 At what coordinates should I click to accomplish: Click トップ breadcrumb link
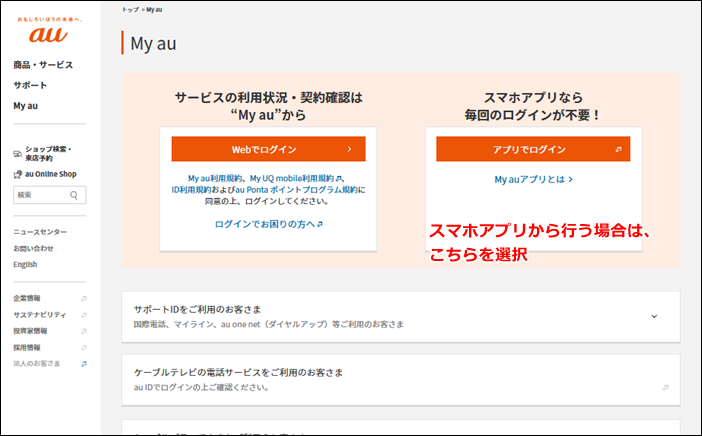coord(130,9)
